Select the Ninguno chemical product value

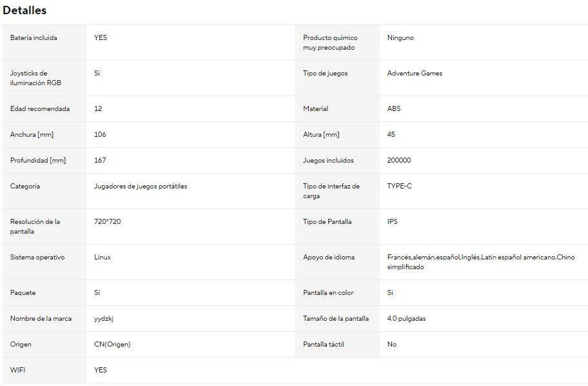click(x=400, y=37)
